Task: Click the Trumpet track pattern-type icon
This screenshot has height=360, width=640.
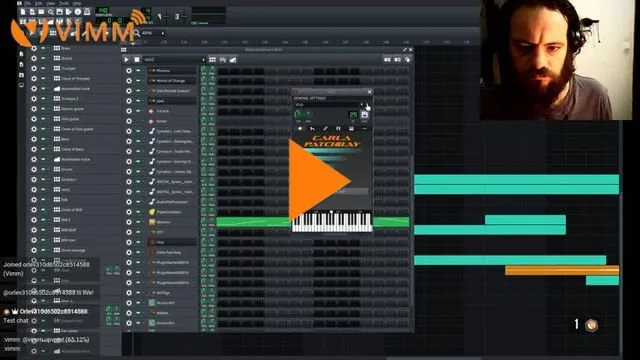Action: (x=57, y=68)
